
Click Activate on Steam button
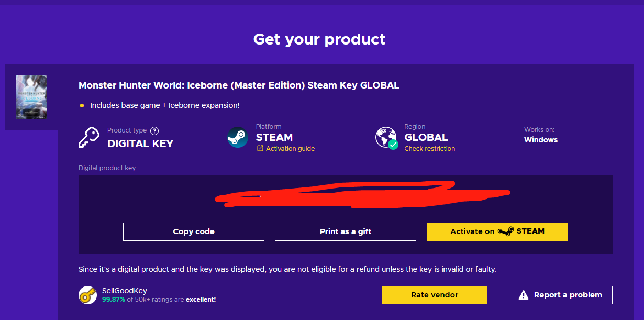[497, 231]
